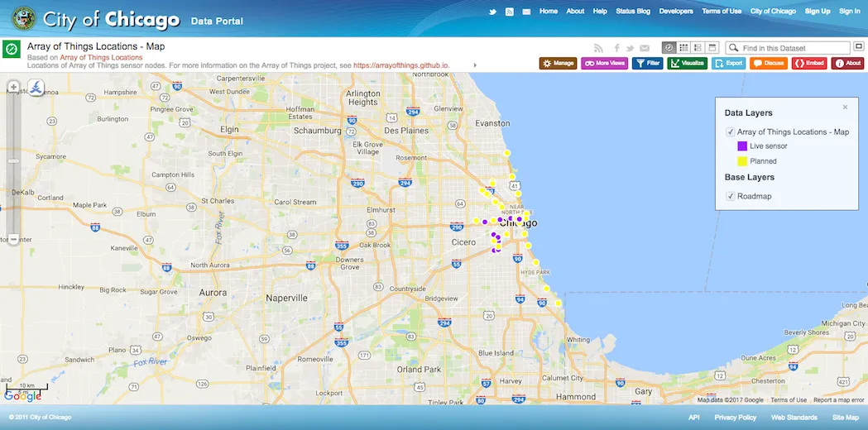Open the RSS feed icon in the header

tap(510, 12)
